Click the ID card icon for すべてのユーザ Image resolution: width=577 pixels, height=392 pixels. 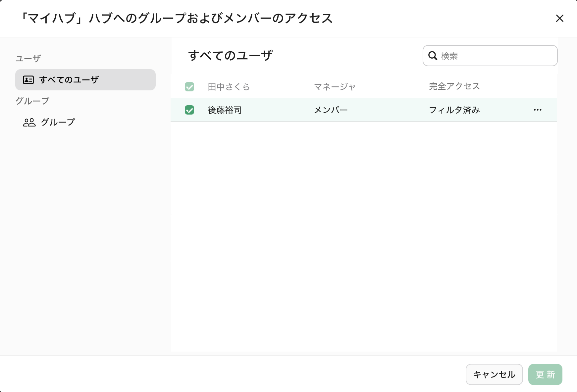point(28,80)
